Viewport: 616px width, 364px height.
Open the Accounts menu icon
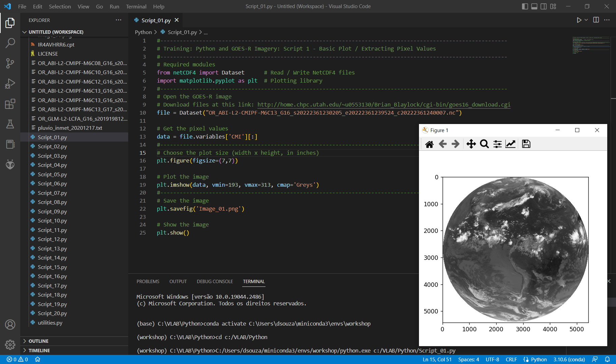[10, 325]
